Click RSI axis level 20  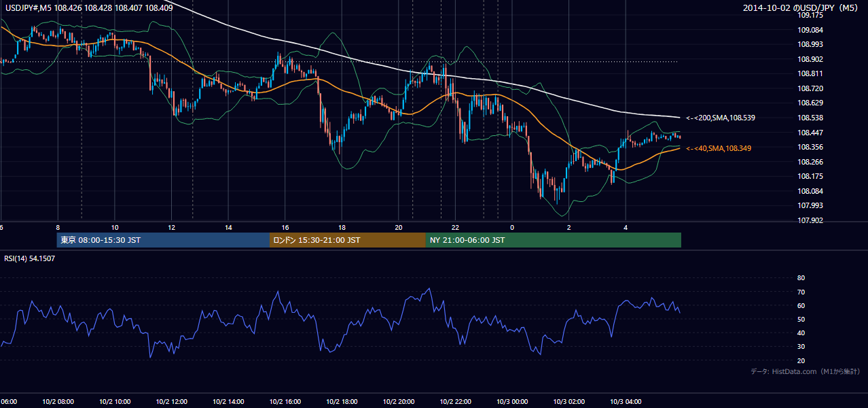[801, 360]
